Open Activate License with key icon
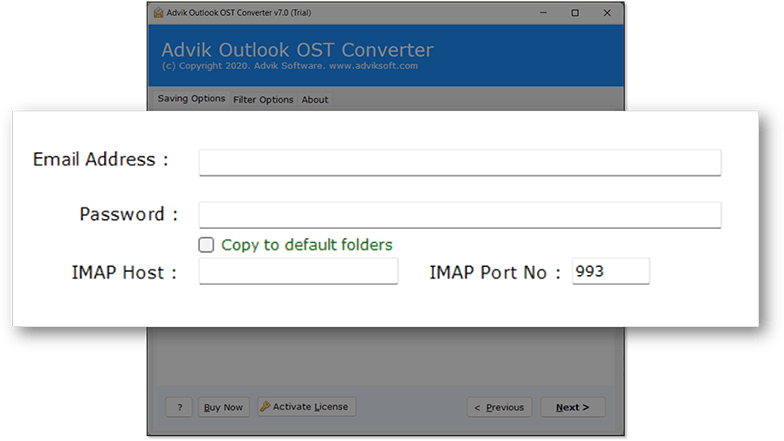Screen dimensions: 784x441 pos(306,406)
